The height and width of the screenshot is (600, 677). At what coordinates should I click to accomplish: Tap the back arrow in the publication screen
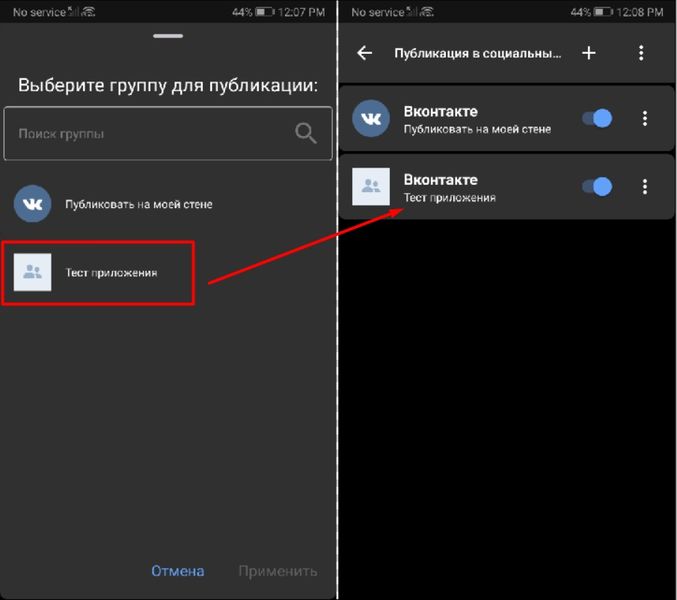[x=364, y=53]
